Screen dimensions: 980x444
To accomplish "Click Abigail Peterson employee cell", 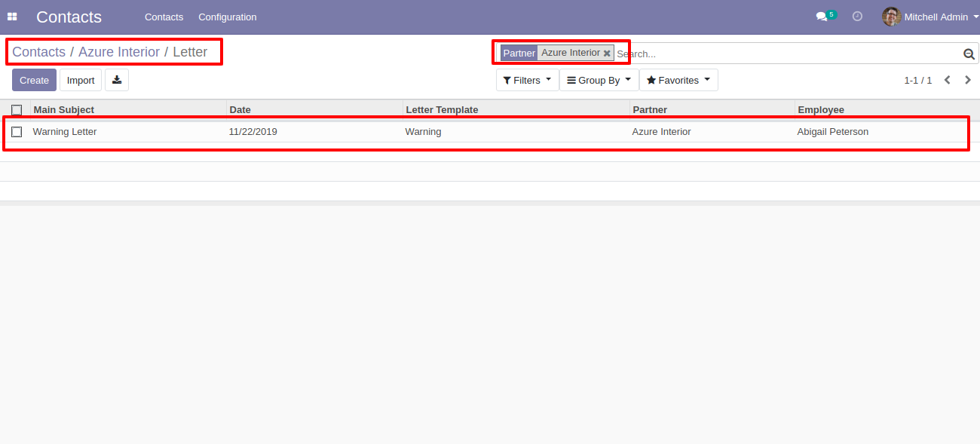I will 833,132.
